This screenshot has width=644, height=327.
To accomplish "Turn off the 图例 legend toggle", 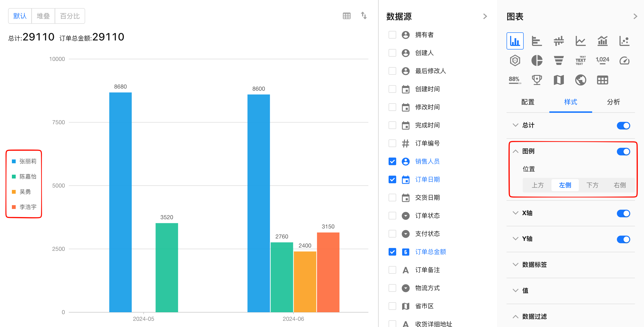I will 623,152.
